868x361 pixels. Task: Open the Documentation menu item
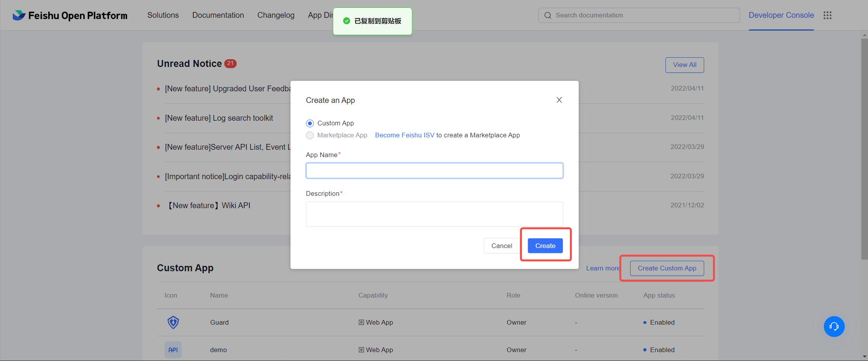218,15
